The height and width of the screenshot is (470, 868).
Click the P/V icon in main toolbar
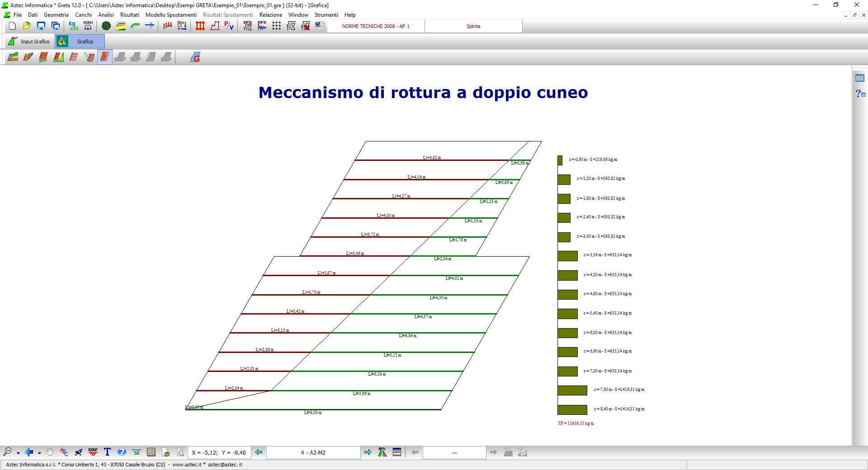point(229,26)
